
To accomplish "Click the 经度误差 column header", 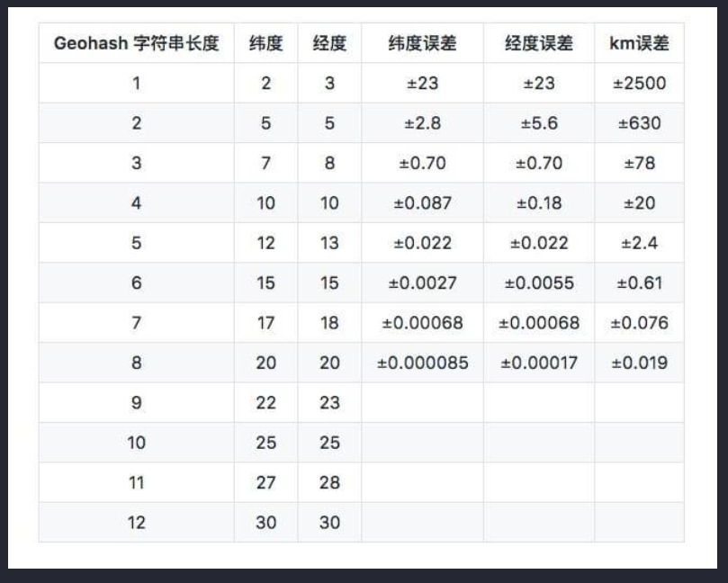I will point(538,42).
